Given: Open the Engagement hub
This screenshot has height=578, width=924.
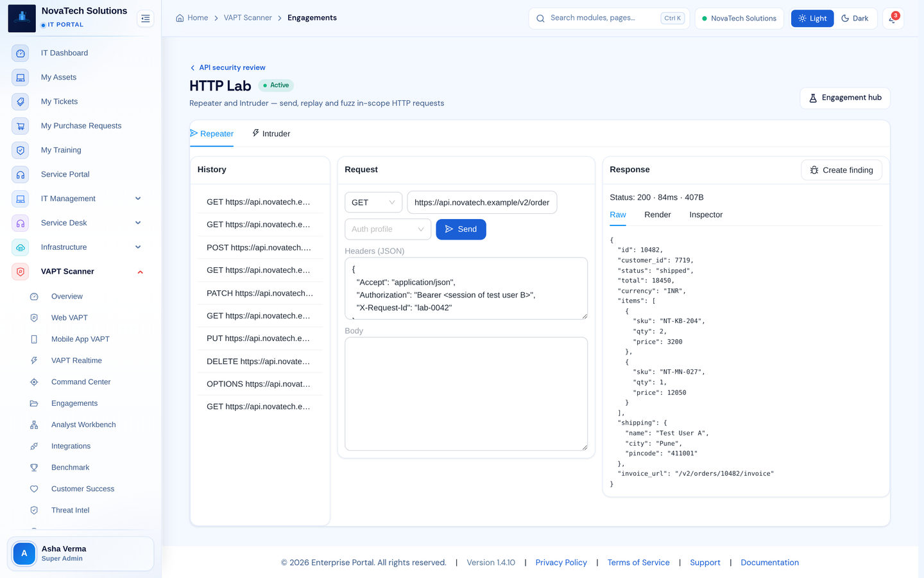Looking at the screenshot, I should point(845,98).
